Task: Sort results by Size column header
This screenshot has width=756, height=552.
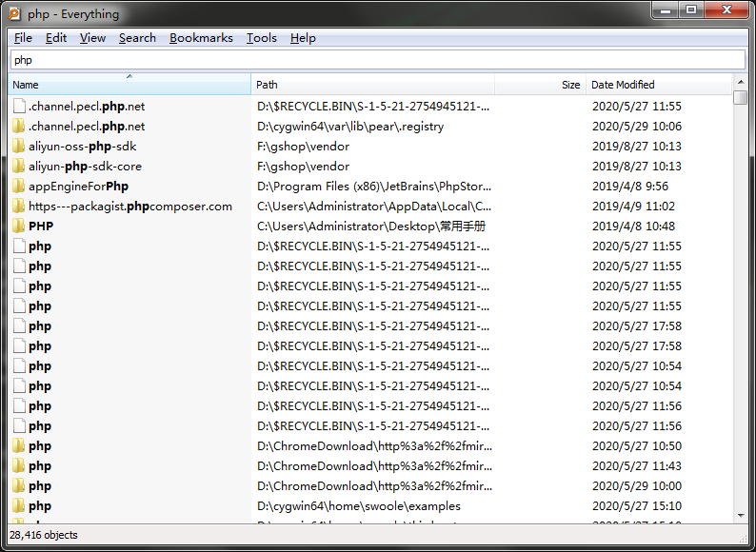Action: point(540,85)
